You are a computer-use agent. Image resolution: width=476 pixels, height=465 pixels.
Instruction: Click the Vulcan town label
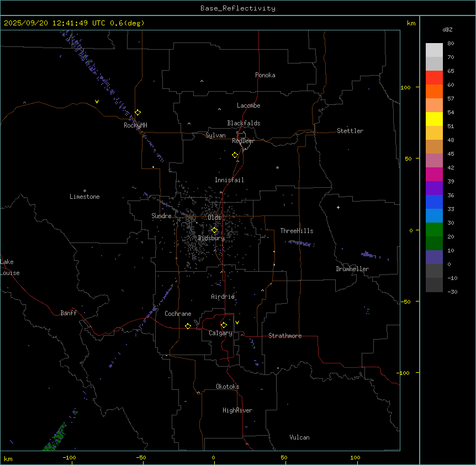pos(299,437)
